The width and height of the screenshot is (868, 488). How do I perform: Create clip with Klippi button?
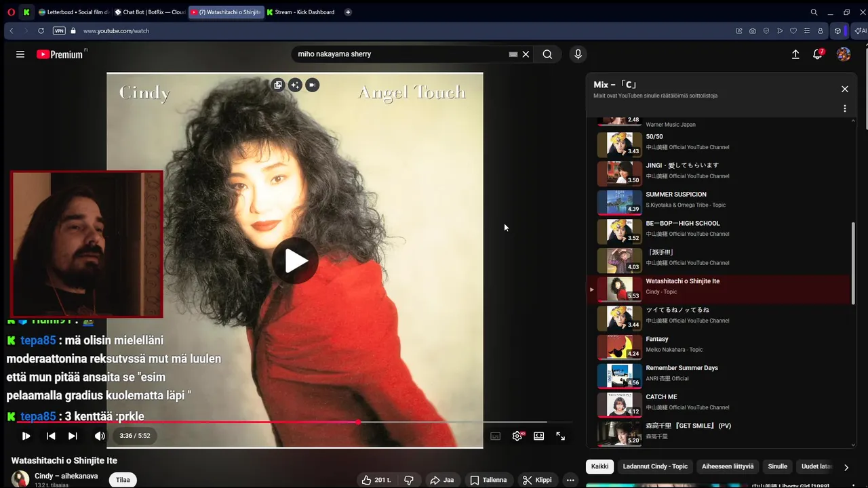pos(536,480)
